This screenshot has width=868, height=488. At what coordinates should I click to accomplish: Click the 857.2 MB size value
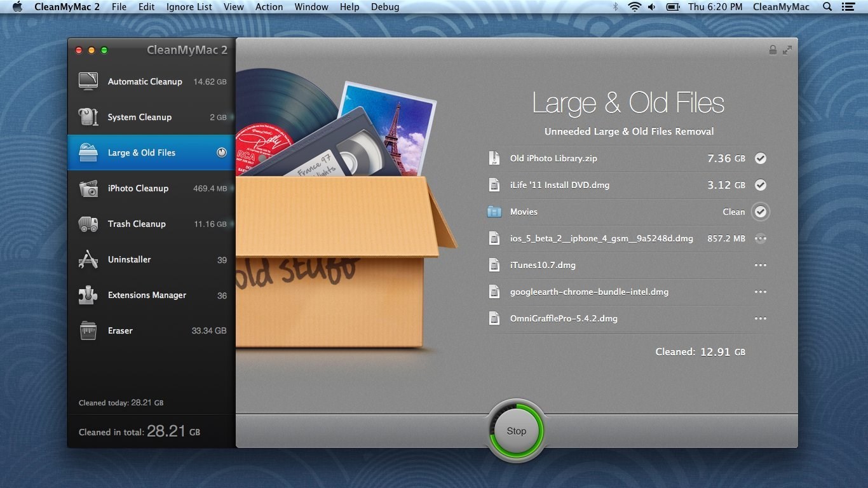(726, 238)
